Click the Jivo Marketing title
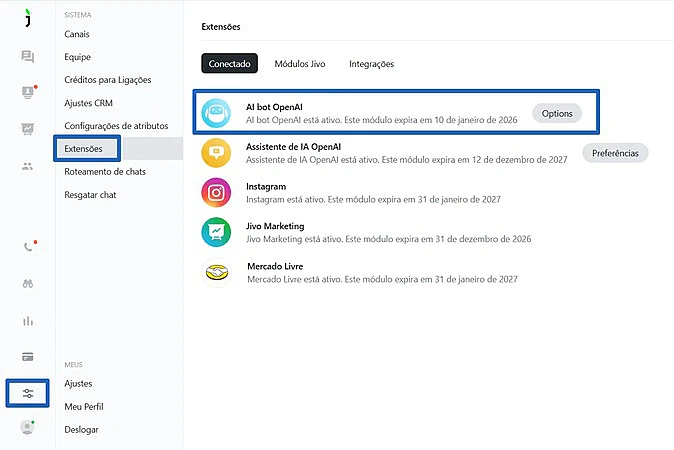Screen dimensions: 674x450 pos(275,226)
